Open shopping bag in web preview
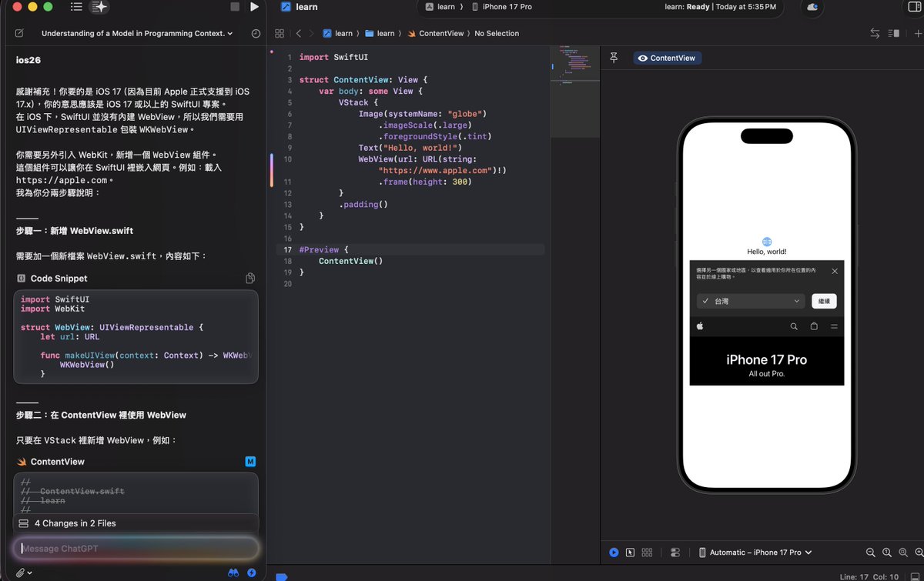The height and width of the screenshot is (581, 924). [x=814, y=326]
